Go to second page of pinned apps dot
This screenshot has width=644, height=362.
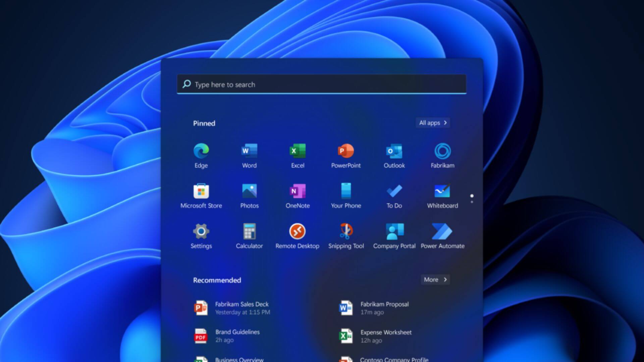point(472,202)
